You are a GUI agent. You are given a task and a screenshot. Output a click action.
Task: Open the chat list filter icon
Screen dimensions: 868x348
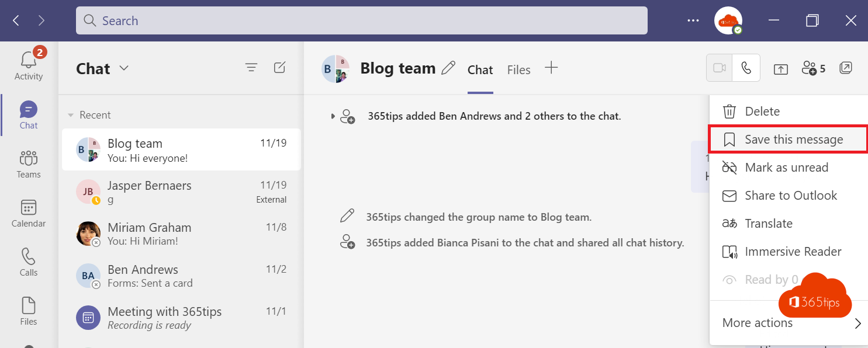[x=251, y=68]
